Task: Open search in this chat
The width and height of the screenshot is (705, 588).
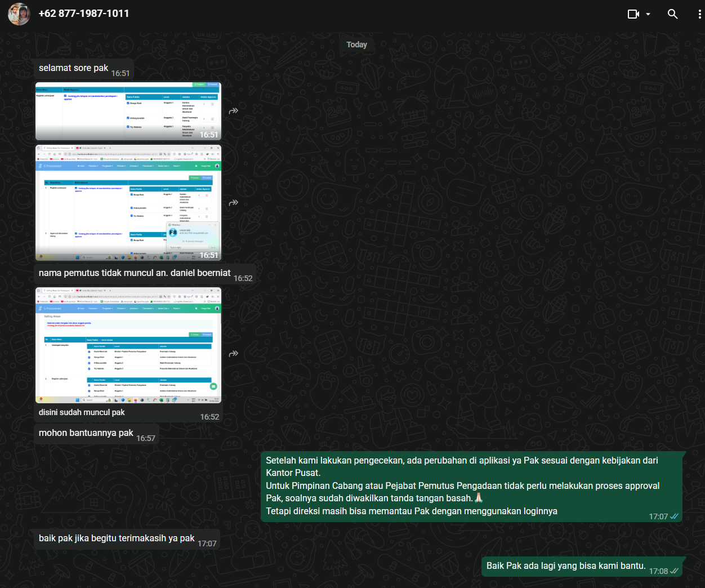Action: pos(672,14)
